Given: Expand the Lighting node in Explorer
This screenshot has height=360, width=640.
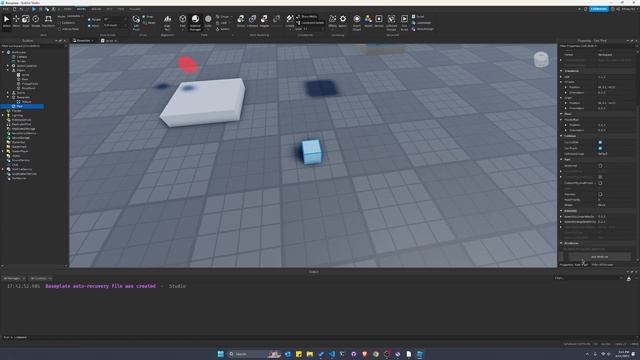Looking at the screenshot, I should tap(3, 115).
